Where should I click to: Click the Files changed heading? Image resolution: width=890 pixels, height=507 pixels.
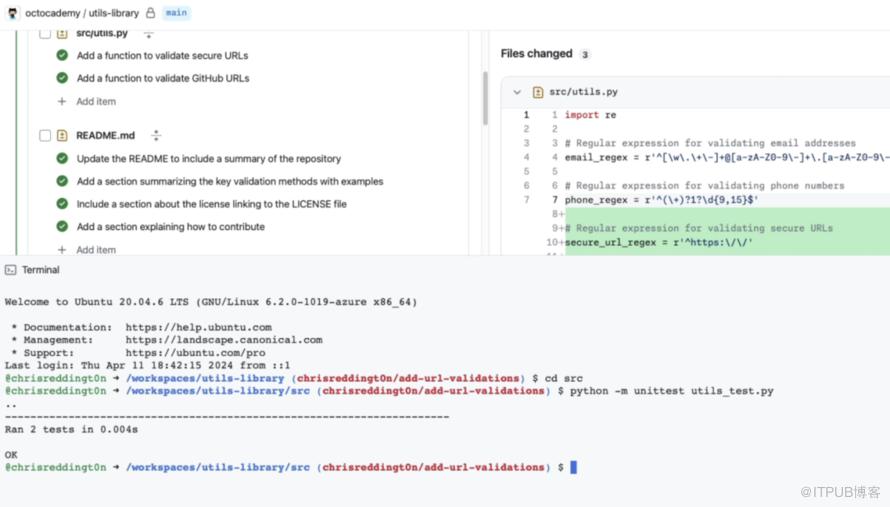pyautogui.click(x=536, y=54)
